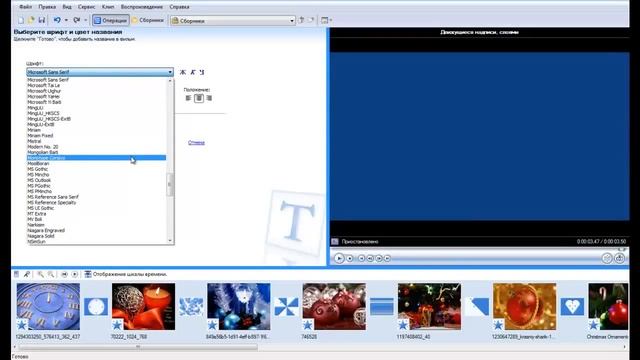Open the Клип menu
640x360 pixels.
tap(108, 7)
